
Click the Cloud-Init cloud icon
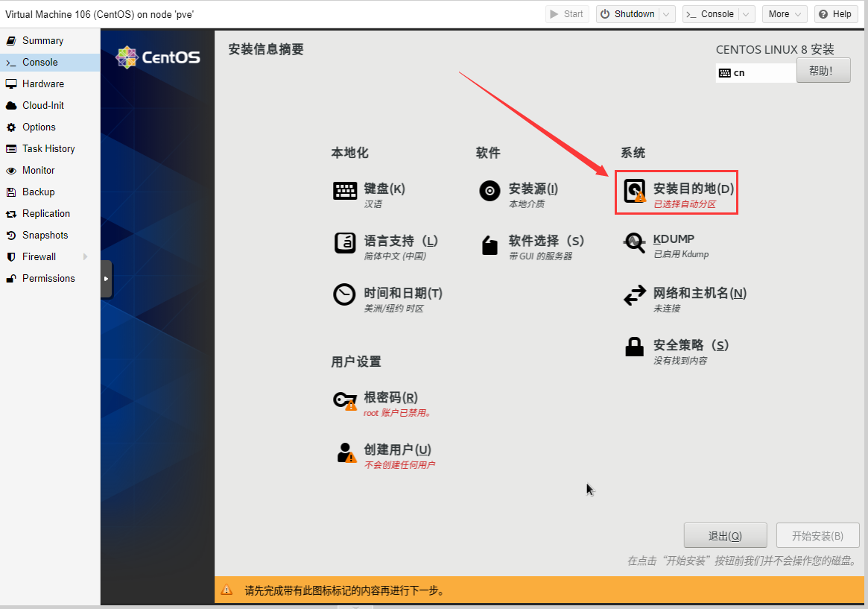point(11,105)
